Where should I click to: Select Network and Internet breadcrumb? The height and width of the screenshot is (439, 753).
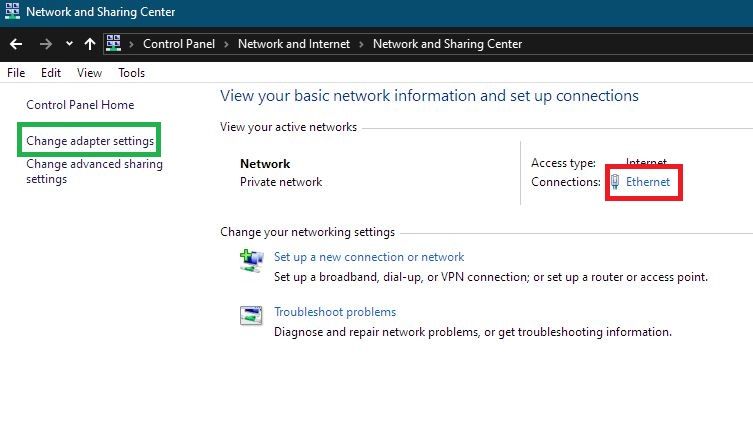tap(294, 44)
